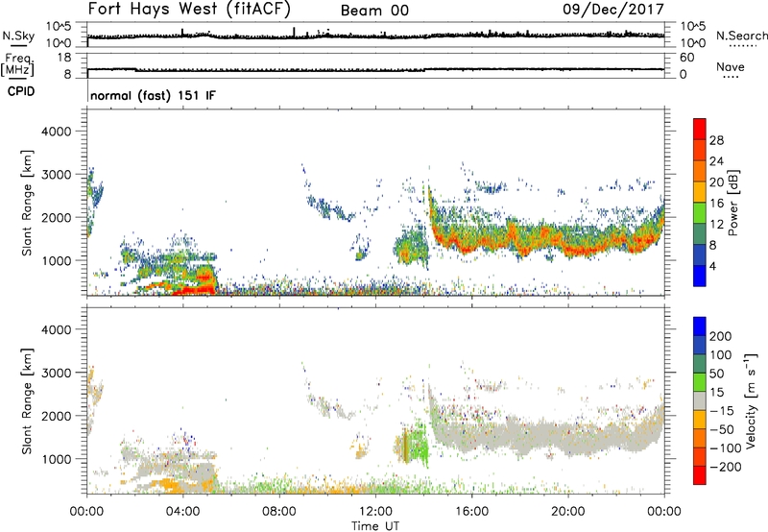Click the "Time UT" axis label

point(375,525)
